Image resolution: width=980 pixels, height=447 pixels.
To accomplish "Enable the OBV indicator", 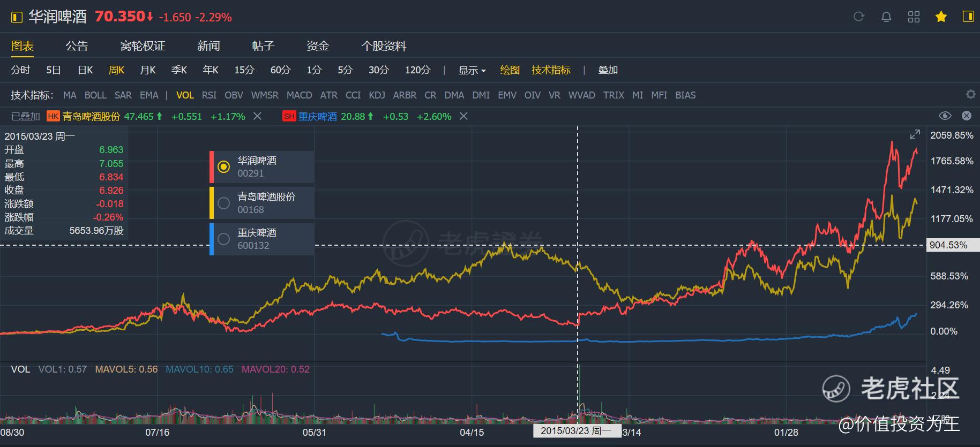I will (234, 95).
